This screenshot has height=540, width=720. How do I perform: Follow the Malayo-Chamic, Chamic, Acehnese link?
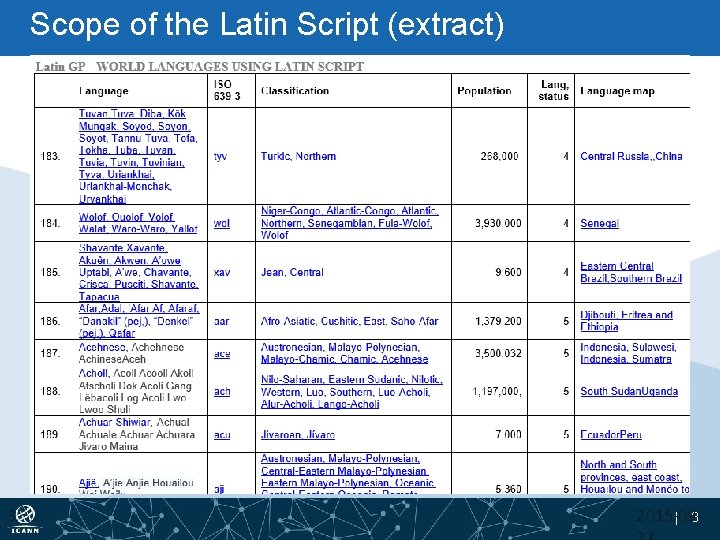344,359
